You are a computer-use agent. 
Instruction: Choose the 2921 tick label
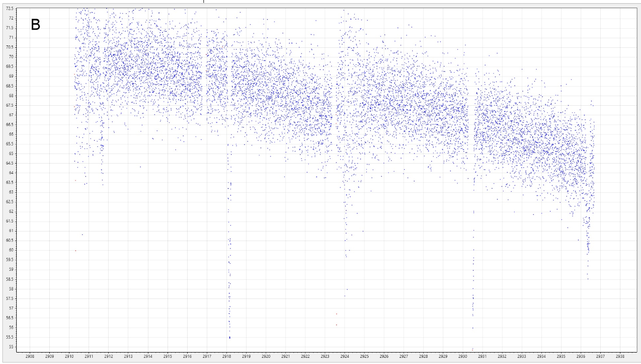[286, 356]
